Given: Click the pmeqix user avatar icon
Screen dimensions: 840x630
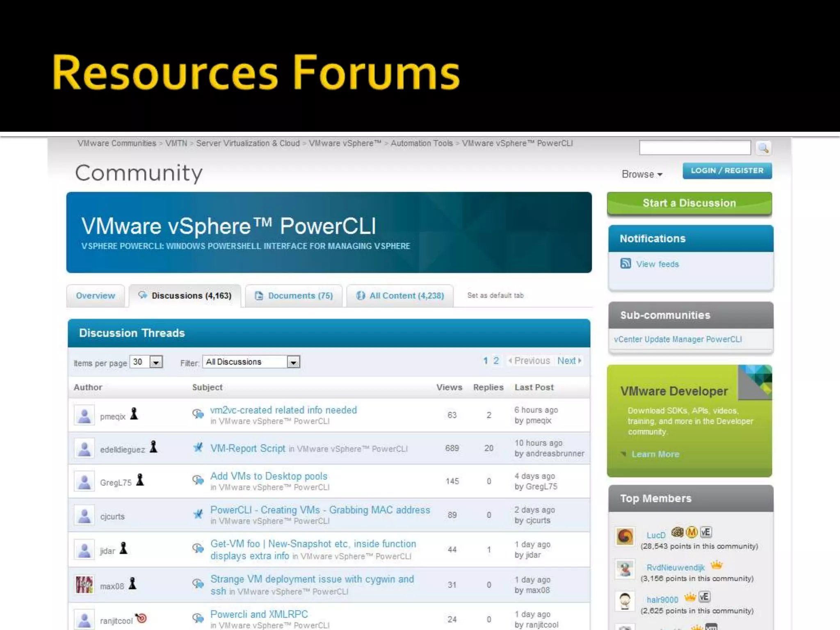Looking at the screenshot, I should click(x=84, y=415).
